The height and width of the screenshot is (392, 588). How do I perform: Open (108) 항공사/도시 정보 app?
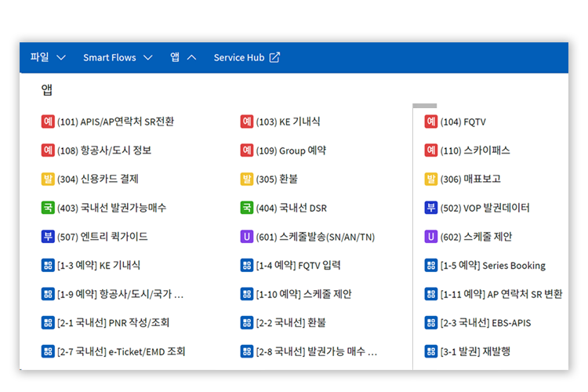104,151
